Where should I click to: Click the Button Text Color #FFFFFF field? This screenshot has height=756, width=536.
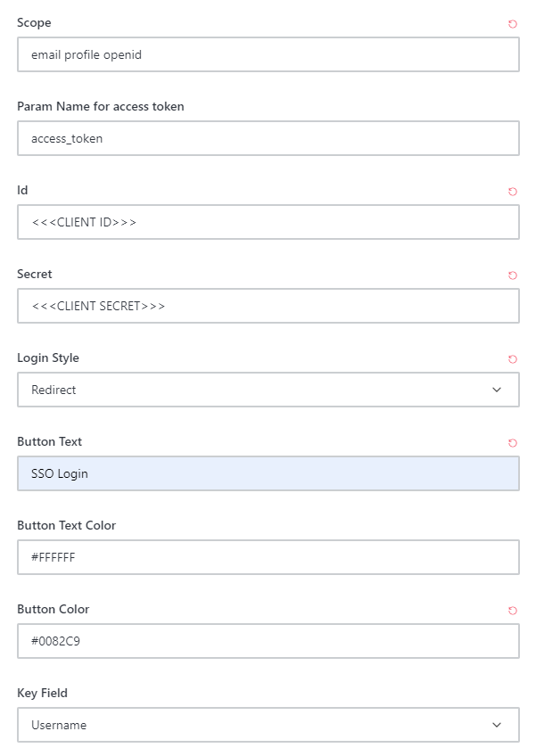coord(268,557)
